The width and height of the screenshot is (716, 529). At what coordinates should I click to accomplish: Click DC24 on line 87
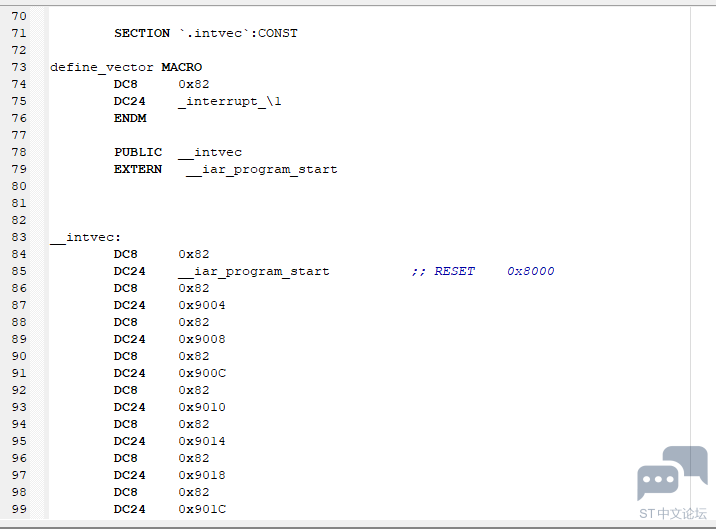130,305
